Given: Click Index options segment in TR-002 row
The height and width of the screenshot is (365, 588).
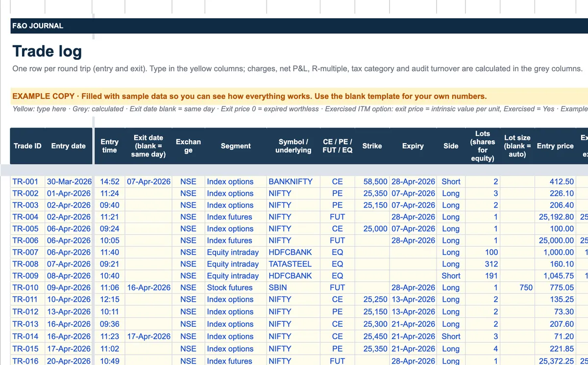Looking at the screenshot, I should 236,193.
